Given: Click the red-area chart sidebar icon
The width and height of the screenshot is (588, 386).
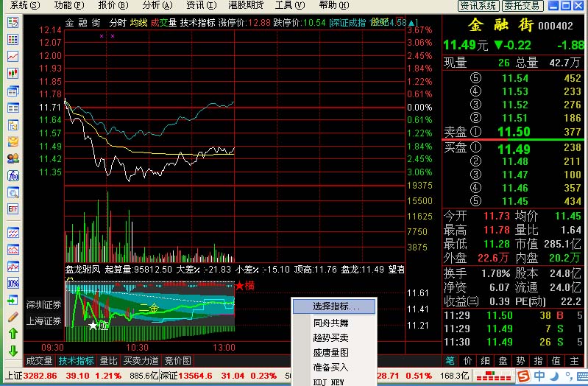Looking at the screenshot, I should pyautogui.click(x=13, y=249).
